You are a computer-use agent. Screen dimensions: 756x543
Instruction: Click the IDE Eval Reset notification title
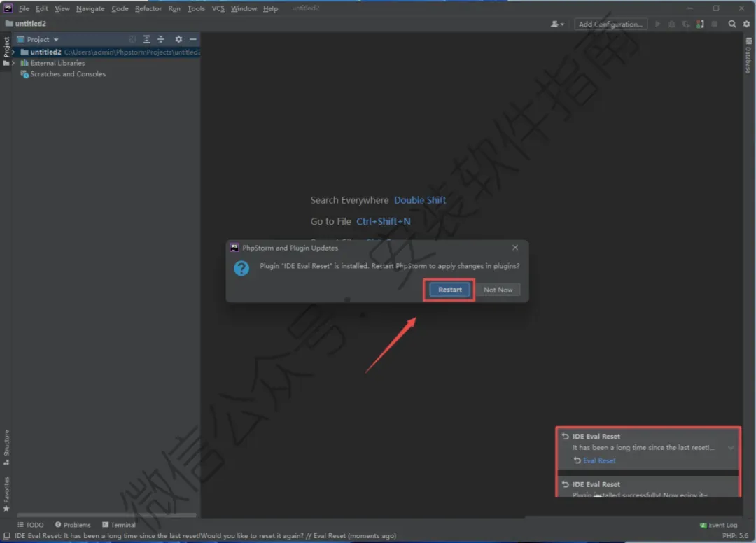click(x=596, y=437)
